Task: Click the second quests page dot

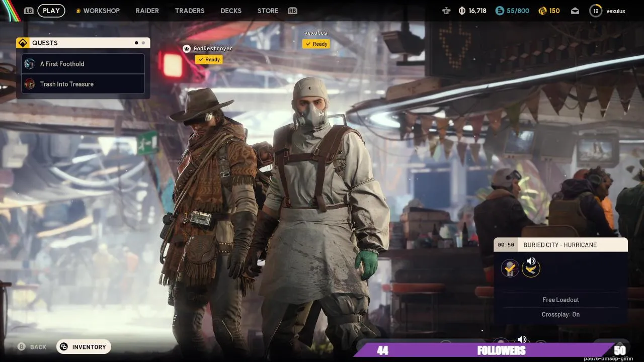Action: click(143, 43)
